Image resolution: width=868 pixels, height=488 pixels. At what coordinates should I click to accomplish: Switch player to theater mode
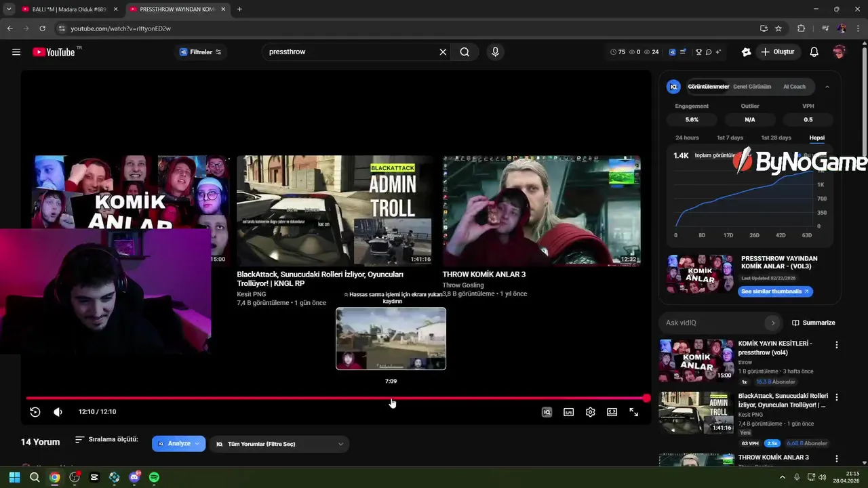coord(612,412)
